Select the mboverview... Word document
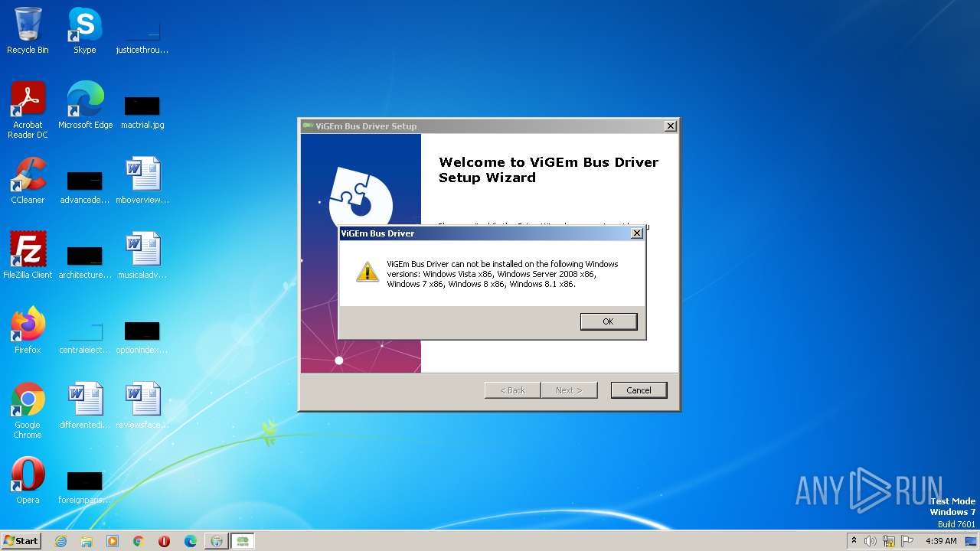 click(142, 181)
